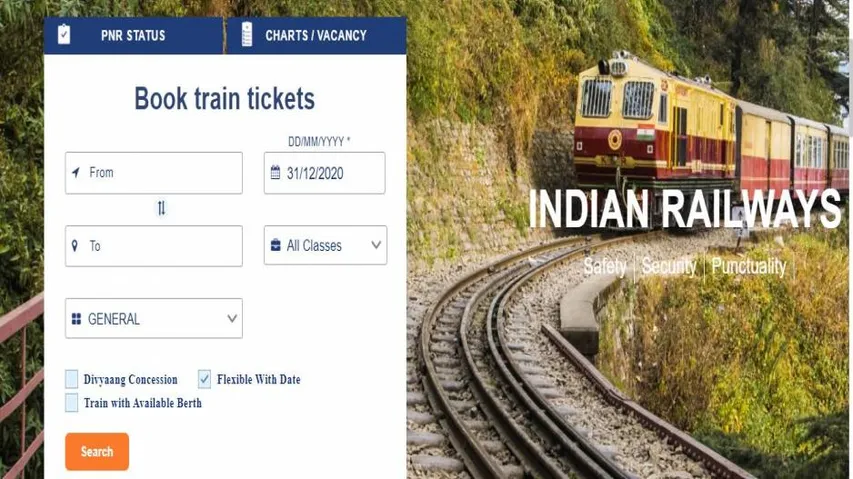
Task: Open the GENERAL quota dropdown chevron
Action: [x=232, y=319]
